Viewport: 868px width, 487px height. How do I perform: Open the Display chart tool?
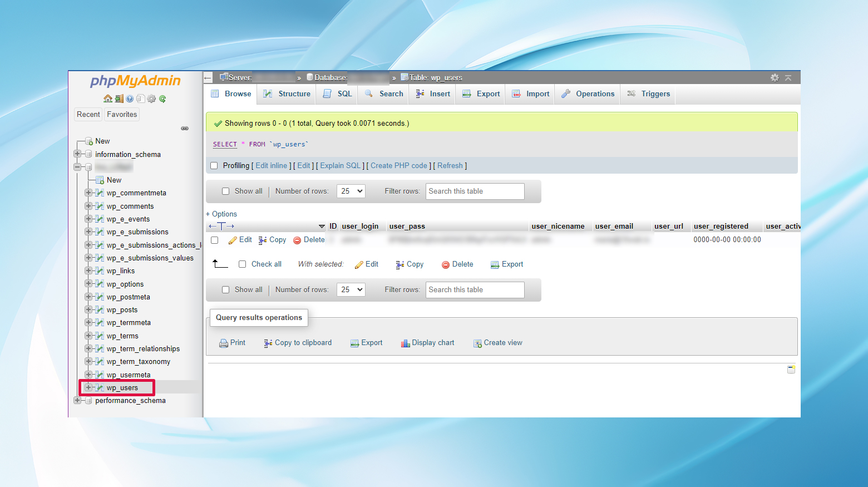(x=427, y=342)
